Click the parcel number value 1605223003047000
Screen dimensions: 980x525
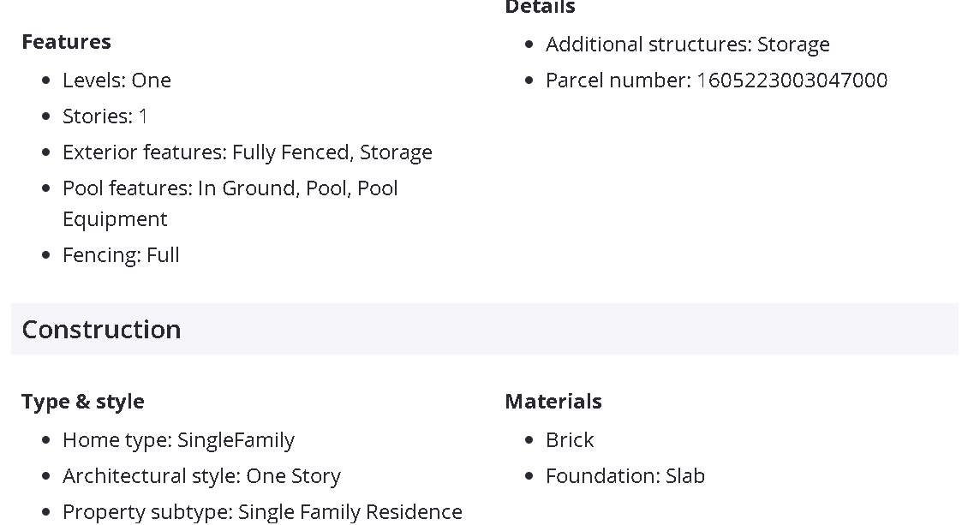pos(792,81)
